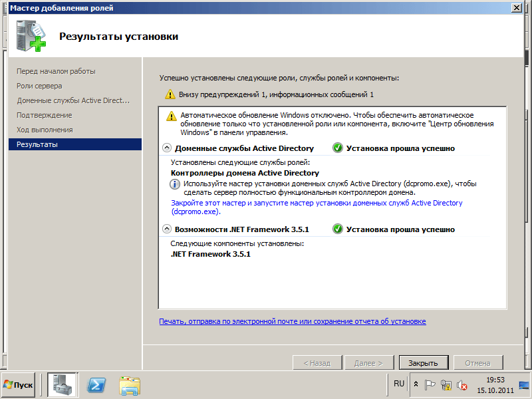Image resolution: width=532 pixels, height=399 pixels.
Task: Open Action Center flag icon in tray
Action: 430,384
